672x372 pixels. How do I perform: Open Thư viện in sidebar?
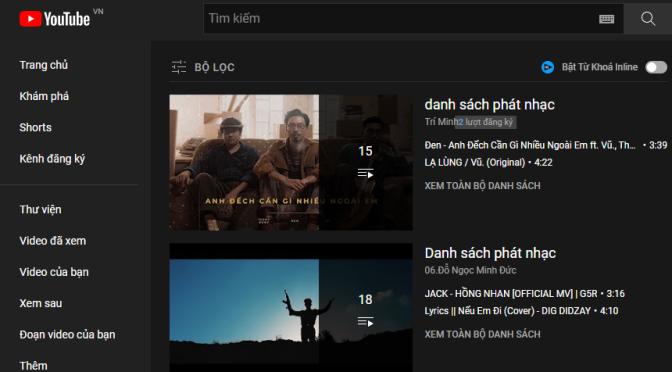40,210
